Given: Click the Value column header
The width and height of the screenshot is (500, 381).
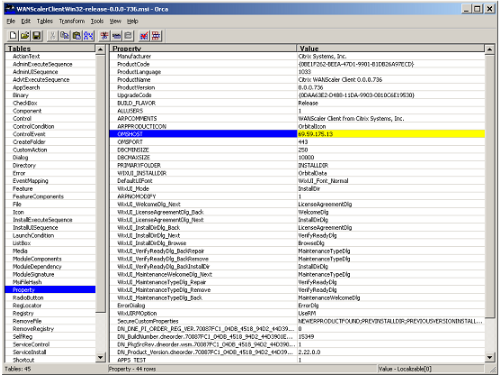Looking at the screenshot, I should tap(390, 49).
